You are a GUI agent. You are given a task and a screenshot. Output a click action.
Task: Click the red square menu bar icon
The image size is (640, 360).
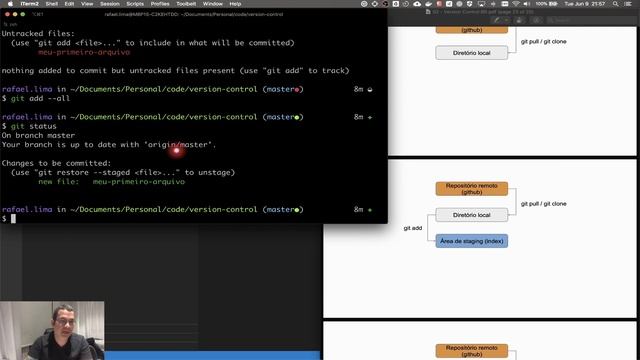pos(439,4)
